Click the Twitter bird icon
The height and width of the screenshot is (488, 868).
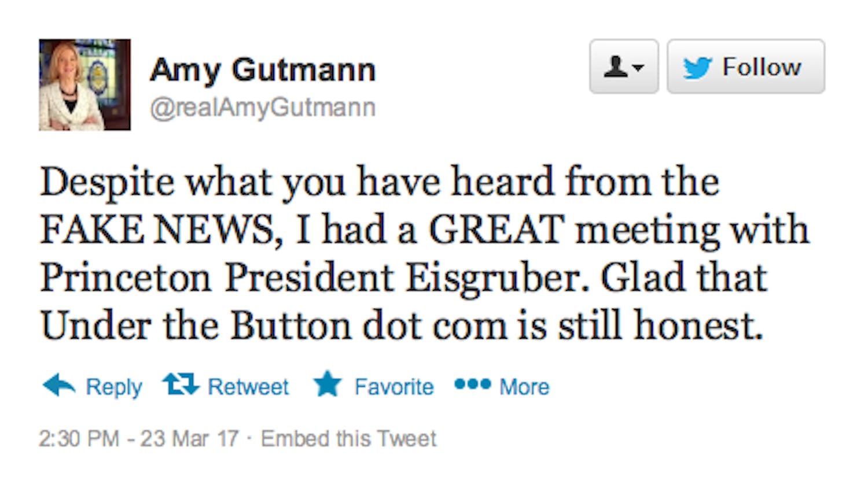tap(697, 68)
